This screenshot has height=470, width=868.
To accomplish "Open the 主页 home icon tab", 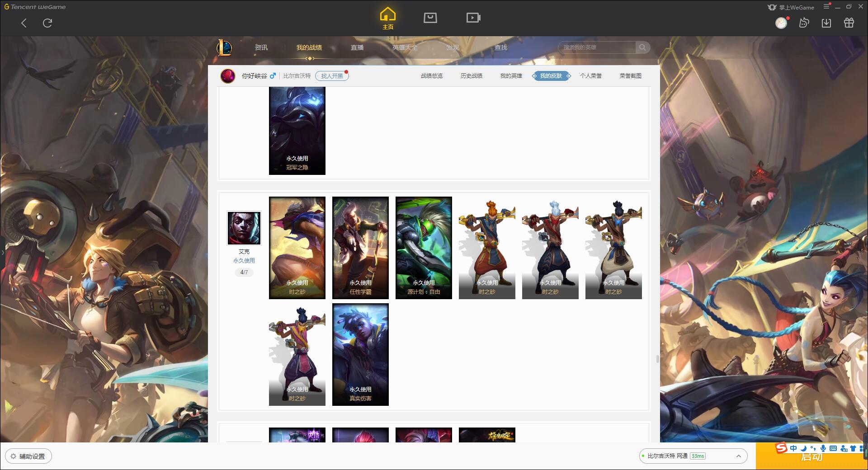I will tap(387, 19).
